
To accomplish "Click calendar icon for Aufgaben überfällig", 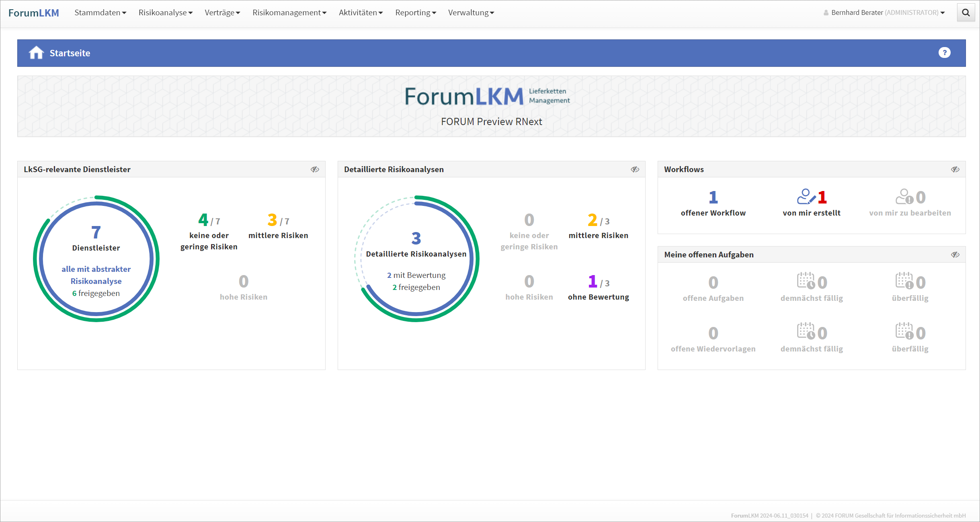I will 904,281.
